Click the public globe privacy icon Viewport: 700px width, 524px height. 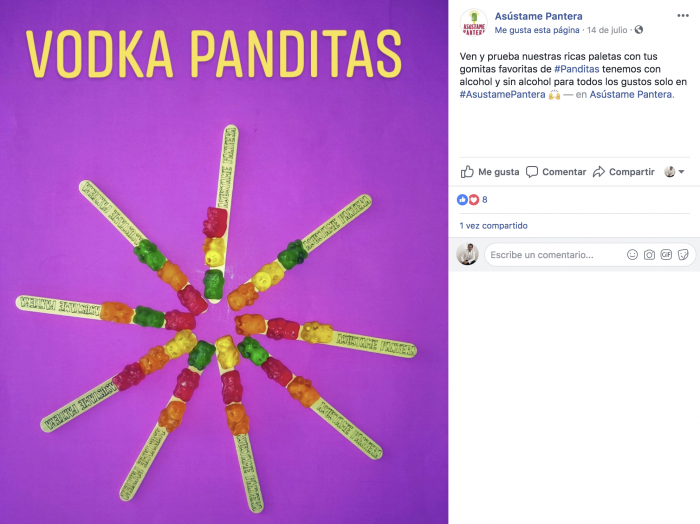coord(639,30)
